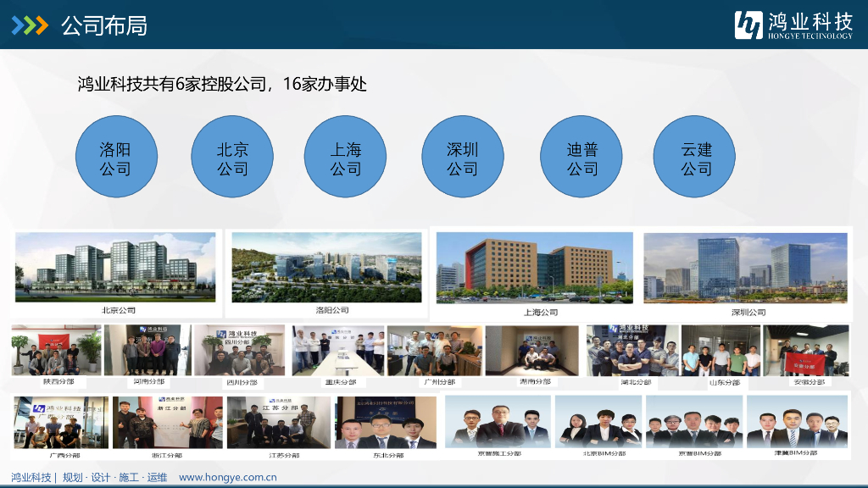Select the 湖北分部 team photo
Image resolution: width=868 pixels, height=488 pixels.
click(x=632, y=351)
